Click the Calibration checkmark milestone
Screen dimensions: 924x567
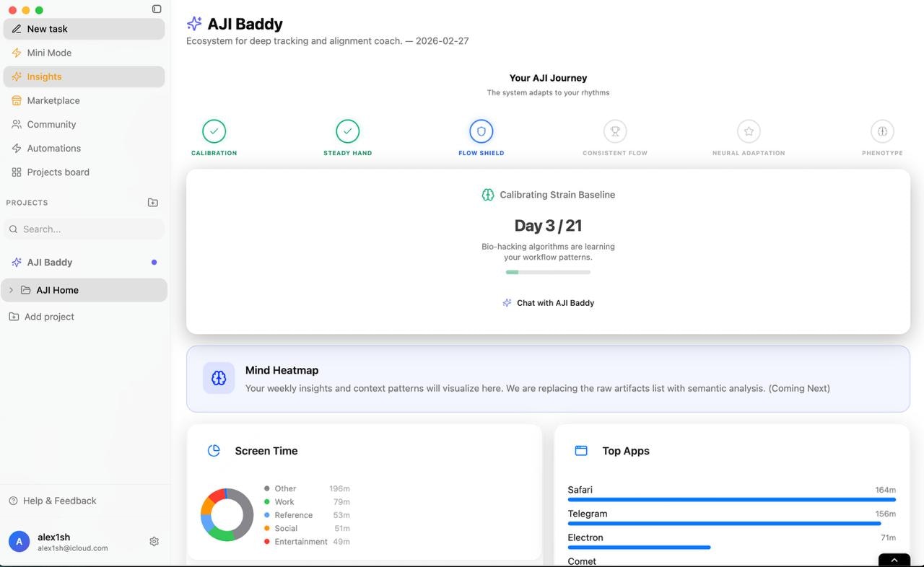tap(214, 131)
